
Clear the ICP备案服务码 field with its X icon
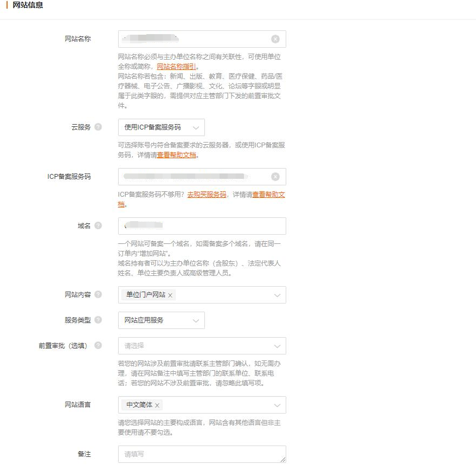pyautogui.click(x=275, y=177)
